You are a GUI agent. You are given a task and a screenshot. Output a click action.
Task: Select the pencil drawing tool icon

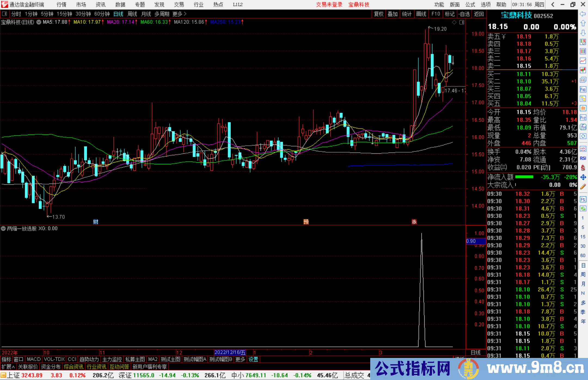click(x=583, y=187)
